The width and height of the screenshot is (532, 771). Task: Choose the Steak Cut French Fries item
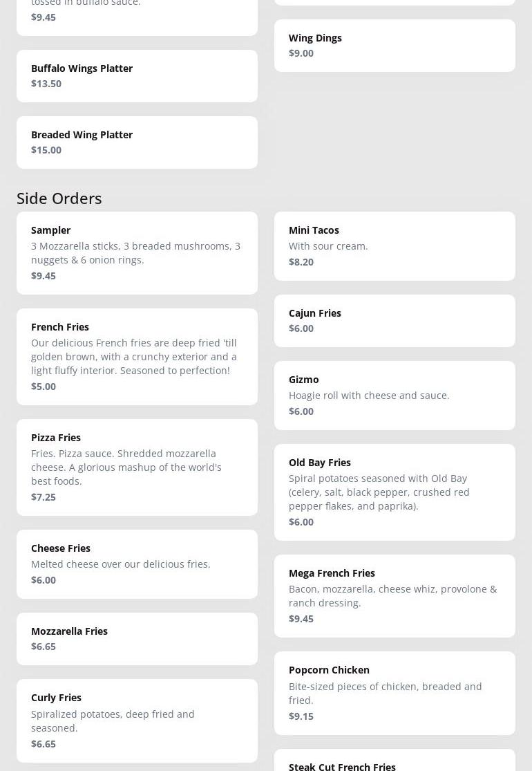point(395,760)
